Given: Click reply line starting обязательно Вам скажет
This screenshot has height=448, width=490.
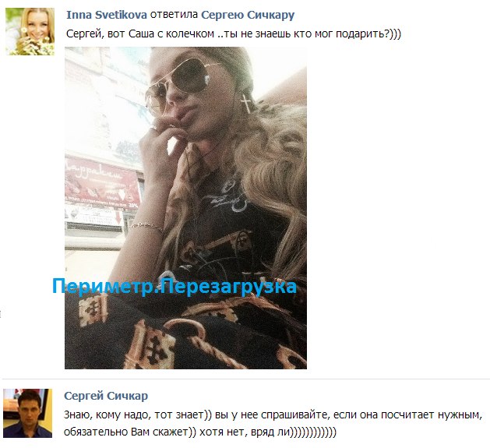Looking at the screenshot, I should pyautogui.click(x=200, y=432).
